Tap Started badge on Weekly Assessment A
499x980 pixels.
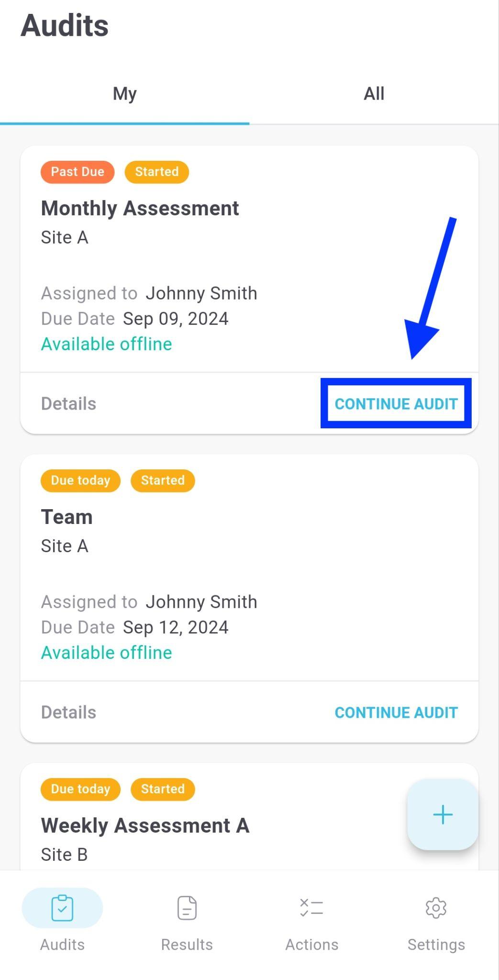(163, 789)
